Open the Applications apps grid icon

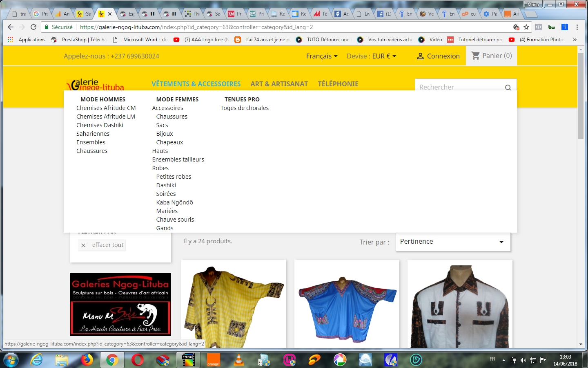tap(11, 40)
